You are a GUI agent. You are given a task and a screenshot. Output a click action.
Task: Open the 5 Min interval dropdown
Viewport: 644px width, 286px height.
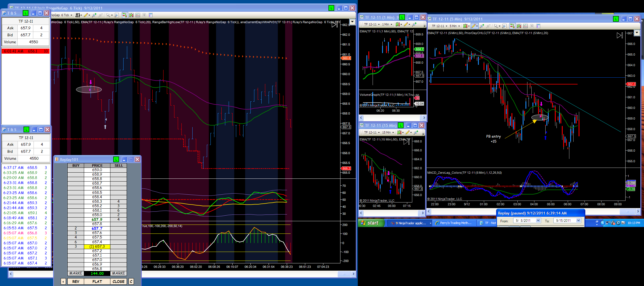459,26
